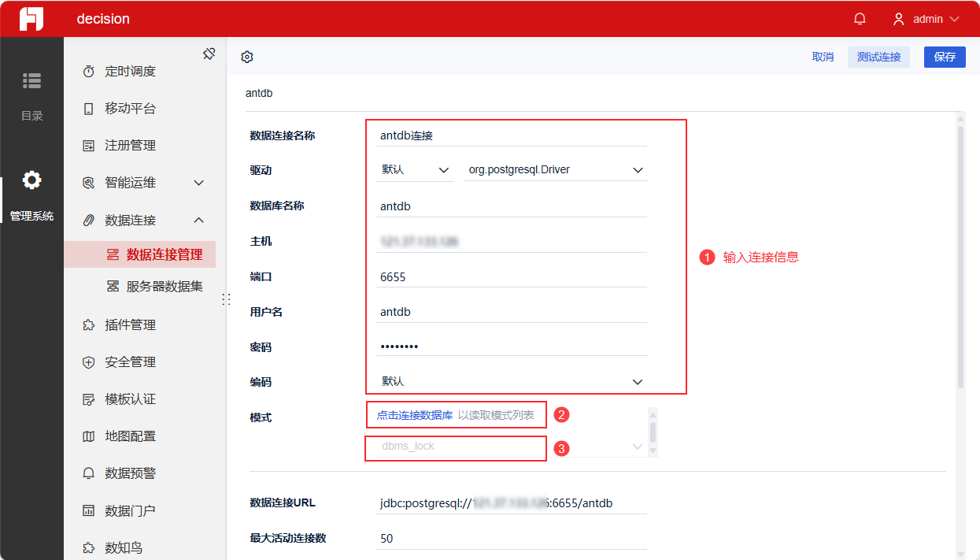The width and height of the screenshot is (980, 560).
Task: Open the 目录 directory list icon
Action: pyautogui.click(x=31, y=80)
